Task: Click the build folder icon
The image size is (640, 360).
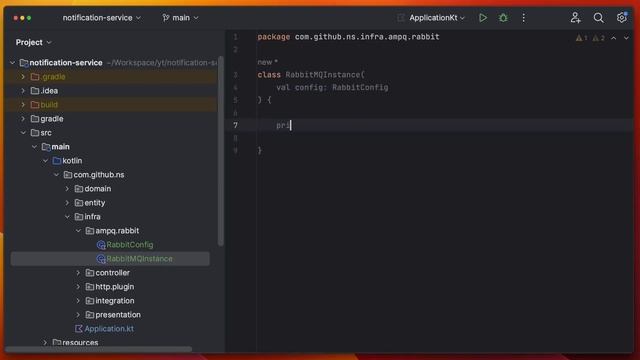Action: (x=35, y=104)
